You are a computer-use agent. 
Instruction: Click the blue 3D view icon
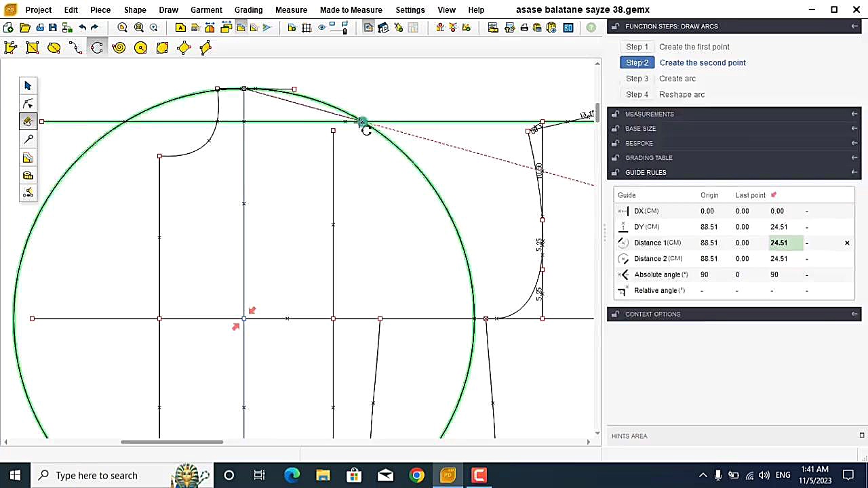[568, 28]
